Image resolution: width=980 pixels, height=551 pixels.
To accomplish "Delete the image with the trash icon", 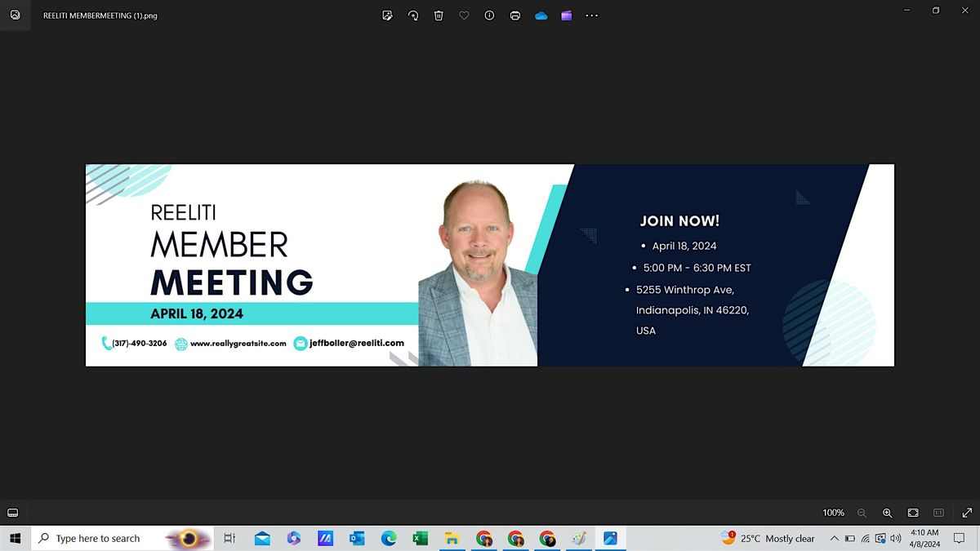I will pyautogui.click(x=439, y=16).
